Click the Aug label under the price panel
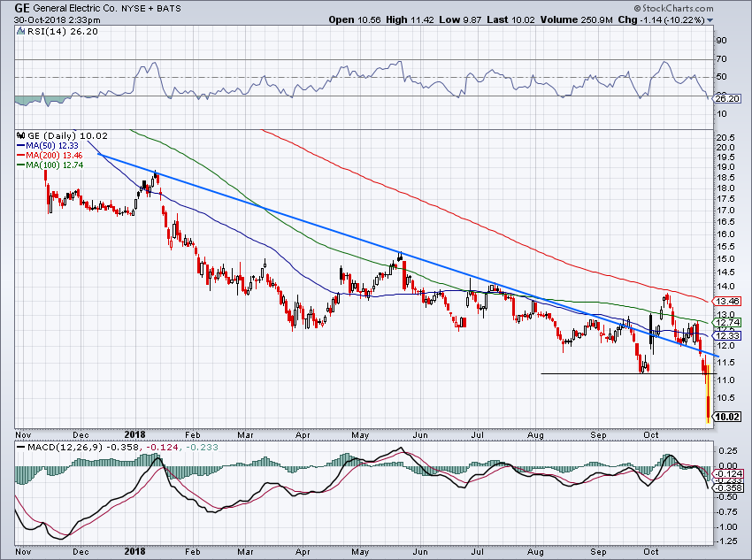 [536, 435]
